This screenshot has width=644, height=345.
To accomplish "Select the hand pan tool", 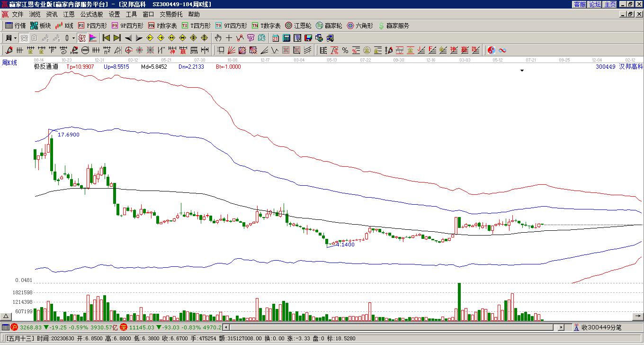I will click(x=218, y=38).
